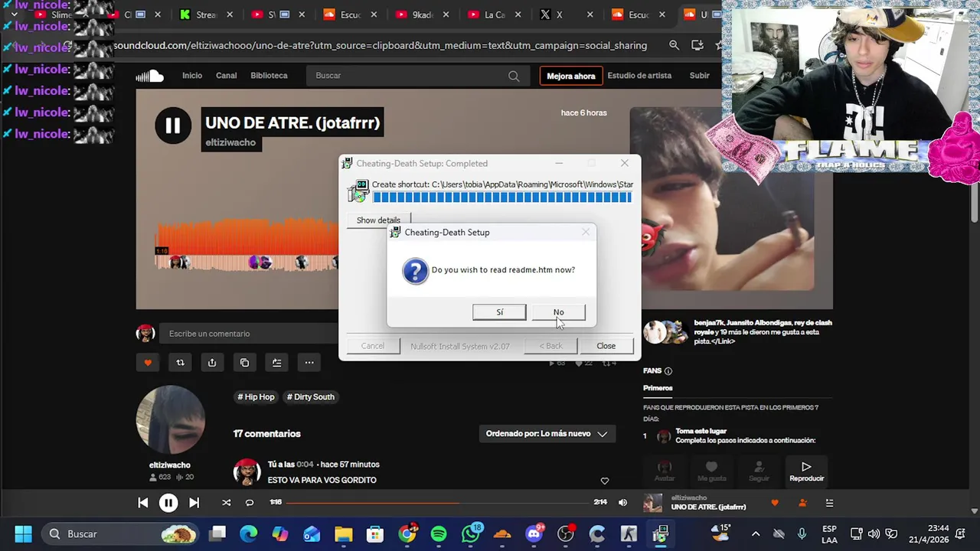The height and width of the screenshot is (551, 980).
Task: Open the taskbar Buscar search box
Action: coord(121,533)
